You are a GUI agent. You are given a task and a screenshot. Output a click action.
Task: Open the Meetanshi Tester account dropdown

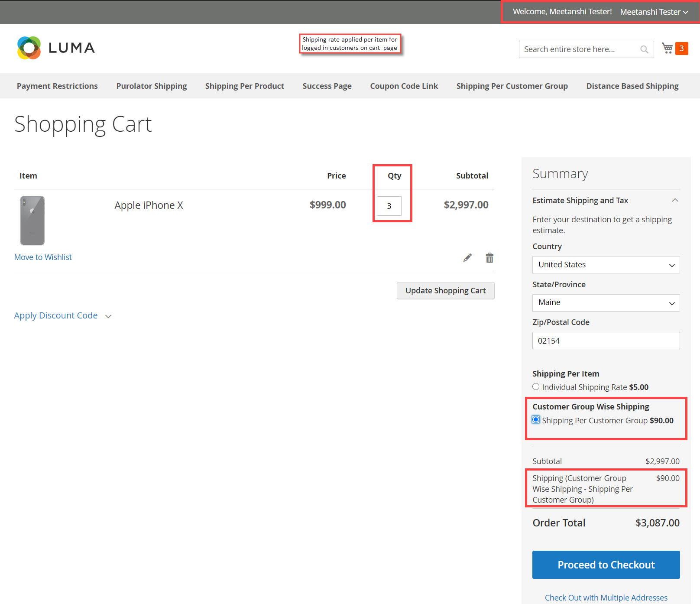coord(654,12)
